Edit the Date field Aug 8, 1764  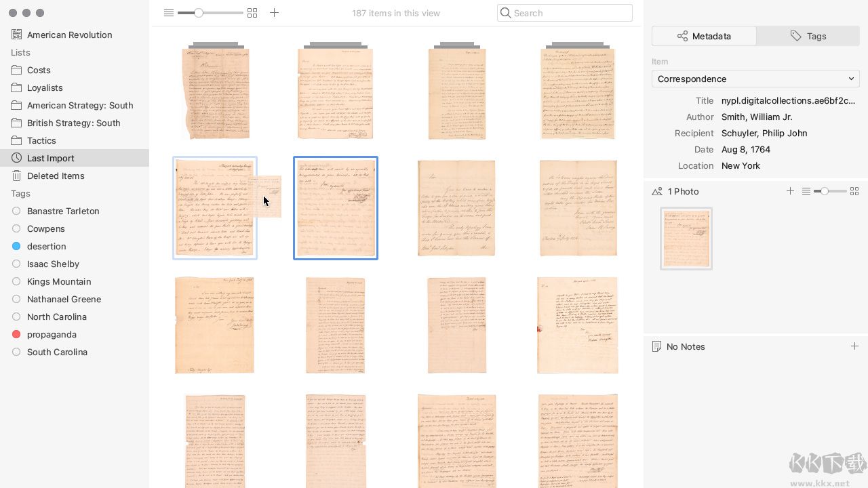[745, 149]
